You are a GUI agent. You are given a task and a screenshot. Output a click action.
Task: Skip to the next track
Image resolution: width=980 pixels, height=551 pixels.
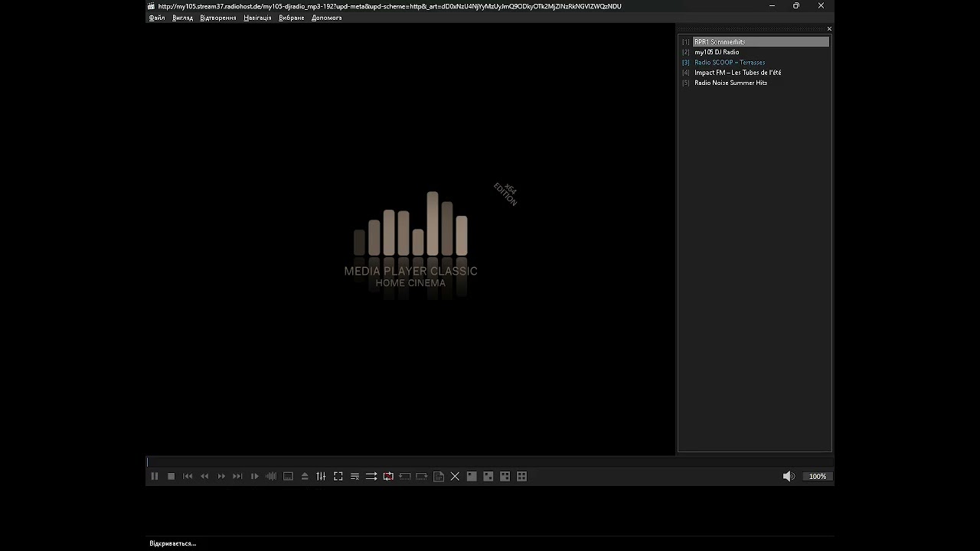pos(237,476)
